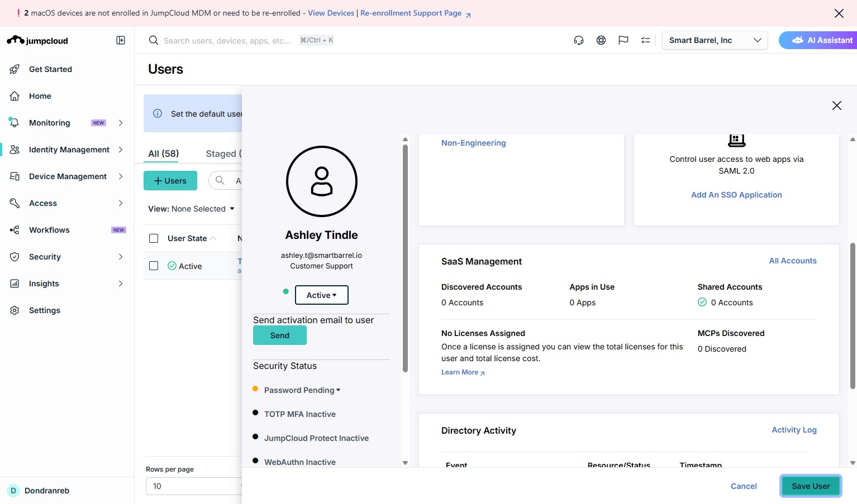Close the user details panel with X

tap(837, 105)
